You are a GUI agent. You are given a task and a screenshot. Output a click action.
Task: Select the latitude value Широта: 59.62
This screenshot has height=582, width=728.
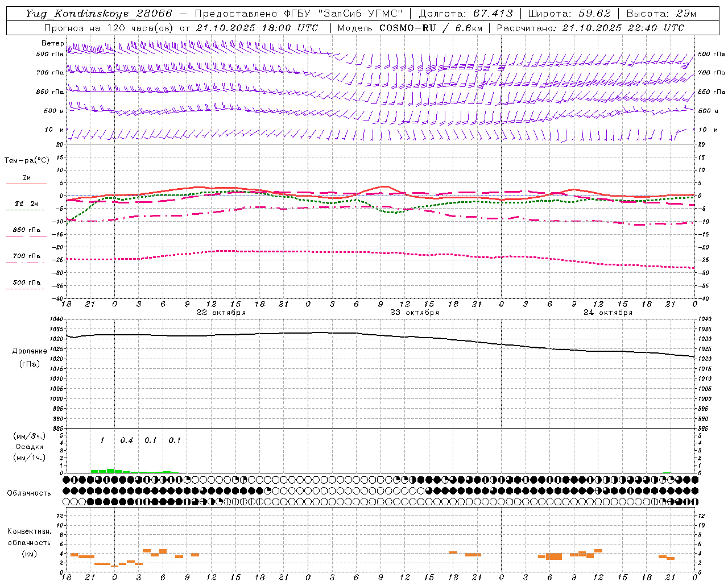(x=569, y=14)
